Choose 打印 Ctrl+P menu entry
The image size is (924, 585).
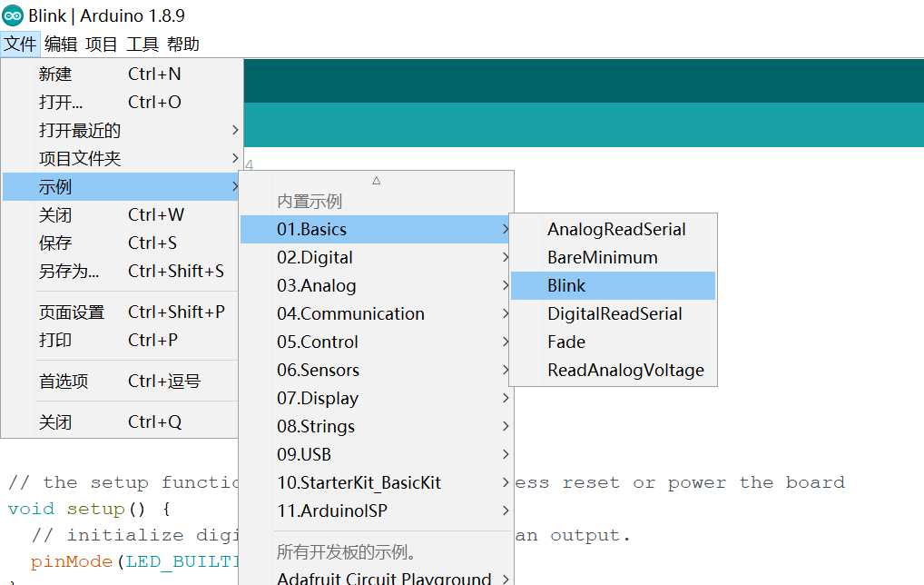point(121,341)
